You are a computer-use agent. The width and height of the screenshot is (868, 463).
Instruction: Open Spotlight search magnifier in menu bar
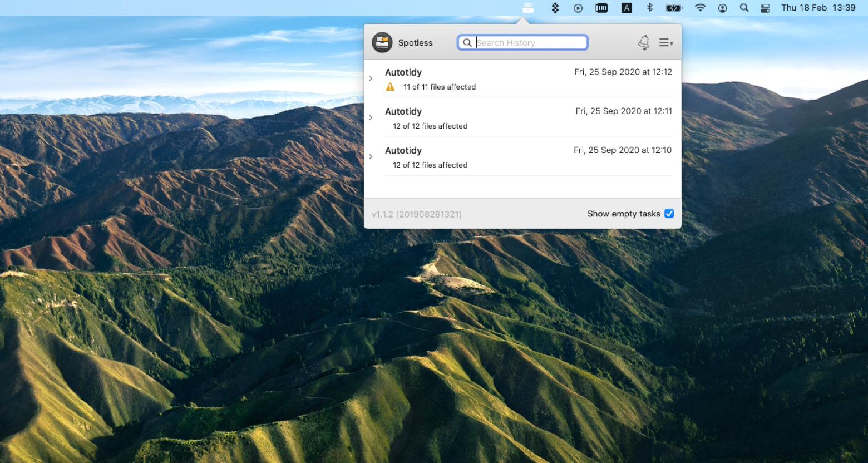pyautogui.click(x=744, y=8)
